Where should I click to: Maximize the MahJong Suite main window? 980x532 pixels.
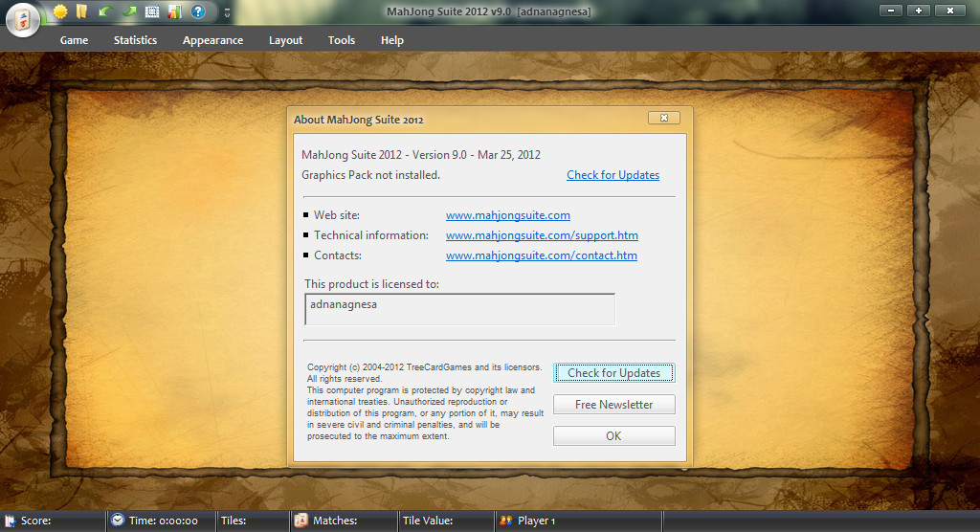[x=918, y=11]
